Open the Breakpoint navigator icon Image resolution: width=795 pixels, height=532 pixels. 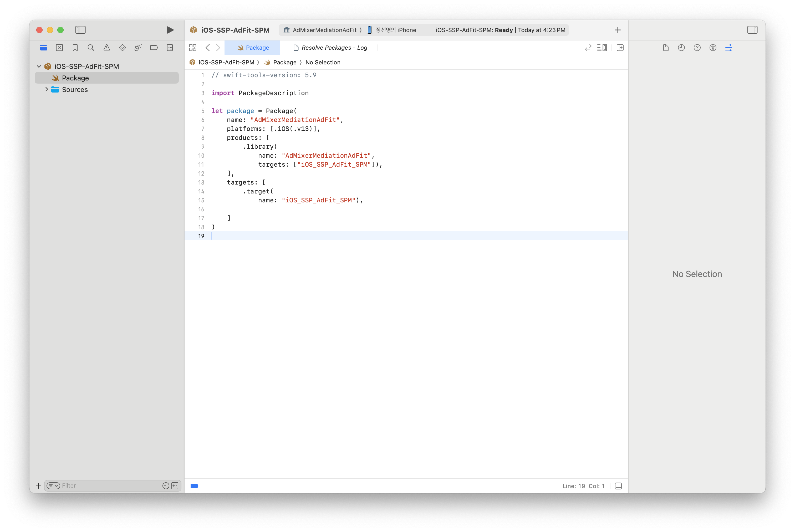coord(154,48)
